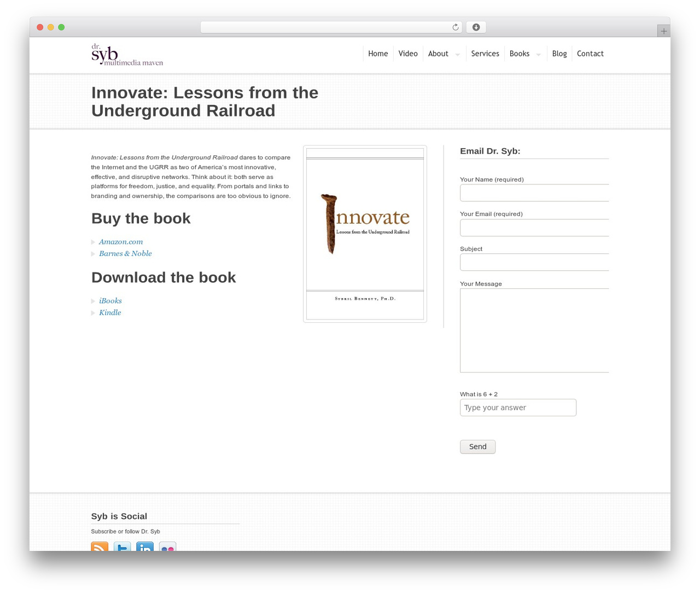The height and width of the screenshot is (593, 700).
Task: Open the Contact menu item
Action: click(590, 54)
